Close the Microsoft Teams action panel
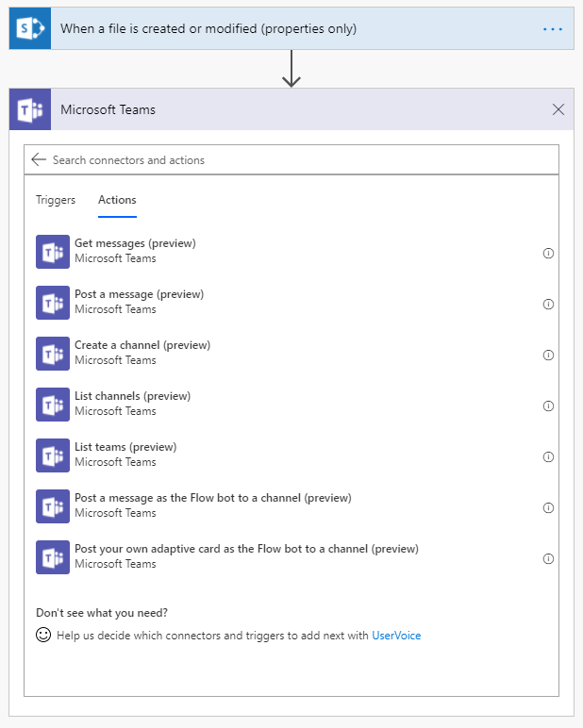Image resolution: width=583 pixels, height=728 pixels. click(x=558, y=109)
